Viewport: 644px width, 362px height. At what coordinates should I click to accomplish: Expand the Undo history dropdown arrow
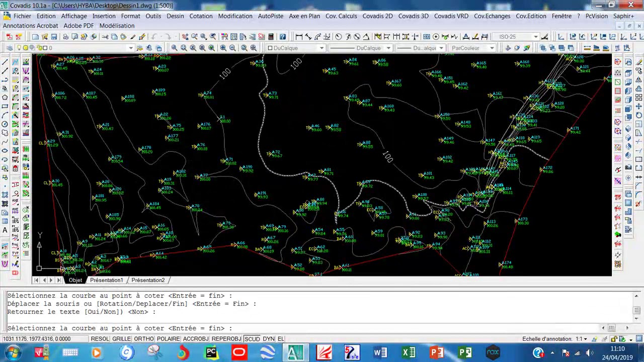(161, 37)
